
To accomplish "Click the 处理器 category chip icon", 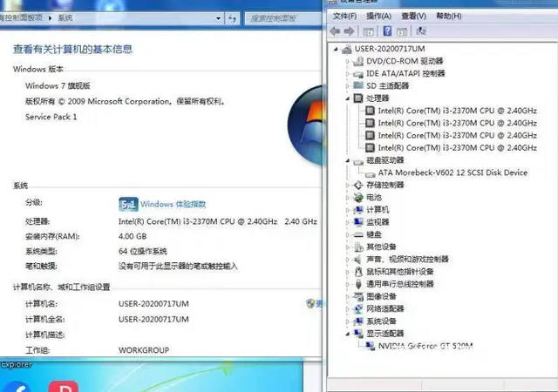I will (x=358, y=98).
